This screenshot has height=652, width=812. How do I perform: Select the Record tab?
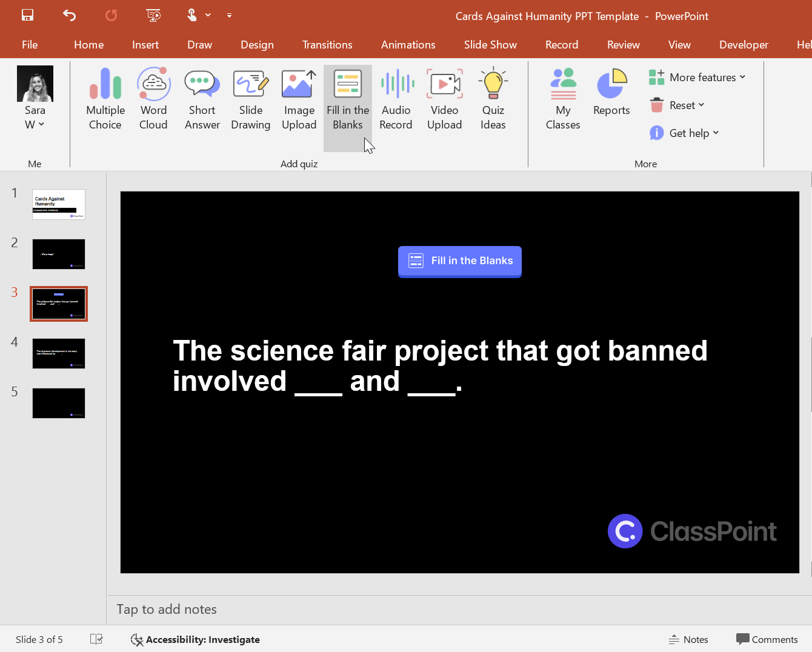562,45
